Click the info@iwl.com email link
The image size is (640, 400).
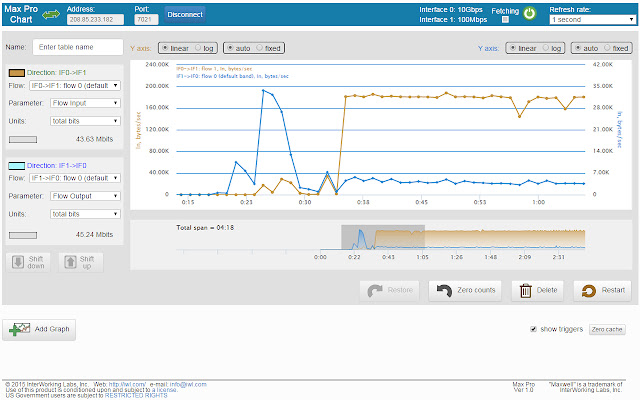[188, 384]
